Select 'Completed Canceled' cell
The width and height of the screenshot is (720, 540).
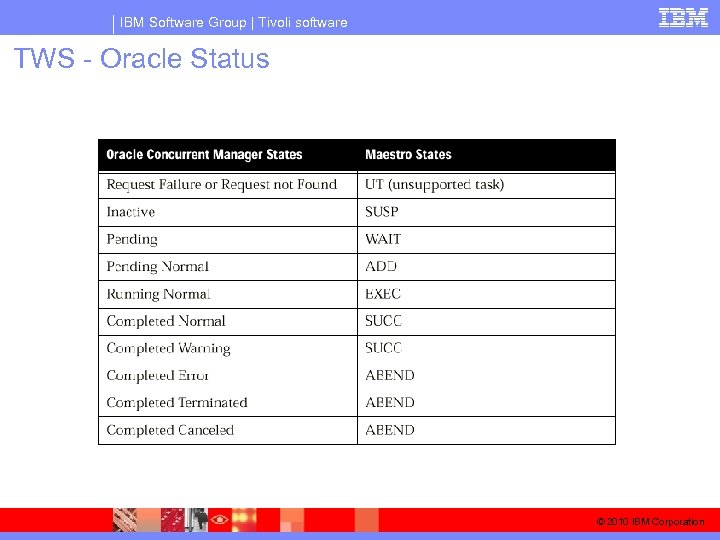click(228, 430)
